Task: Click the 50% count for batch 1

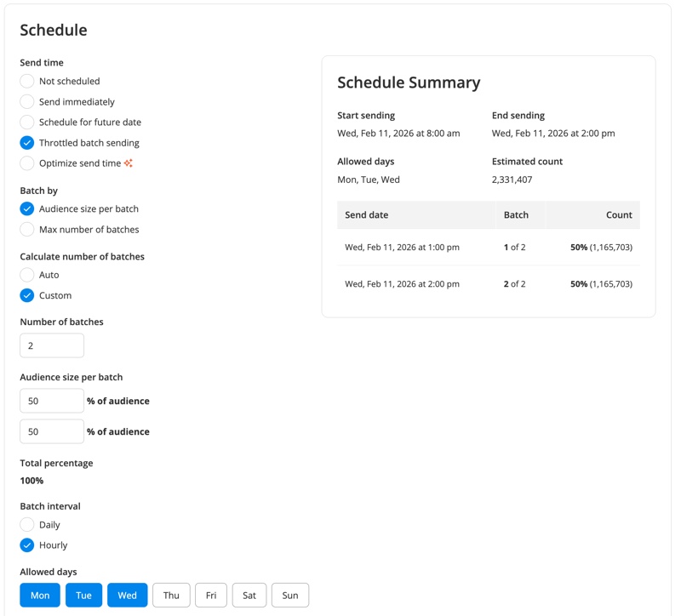Action: 602,247
